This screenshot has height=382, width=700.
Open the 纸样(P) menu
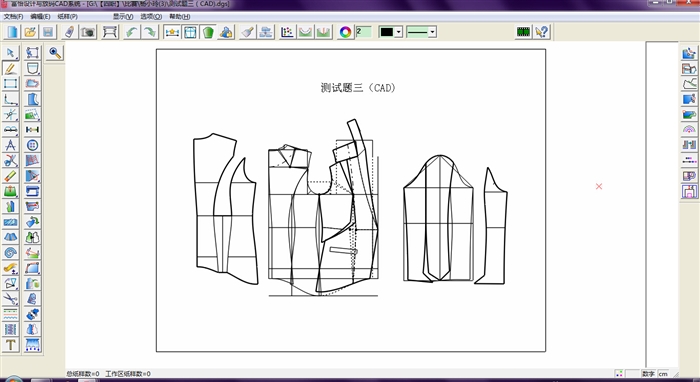point(67,17)
